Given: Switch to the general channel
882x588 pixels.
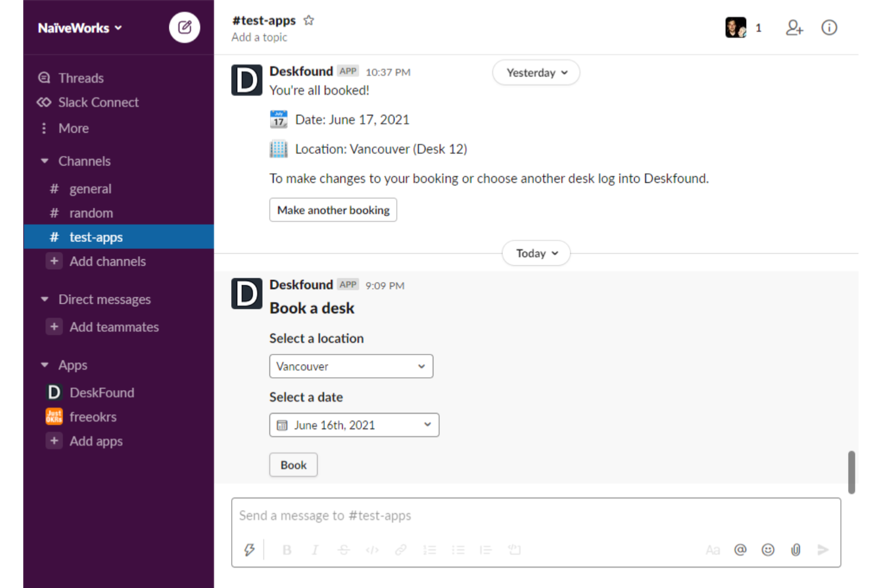Looking at the screenshot, I should click(119, 189).
